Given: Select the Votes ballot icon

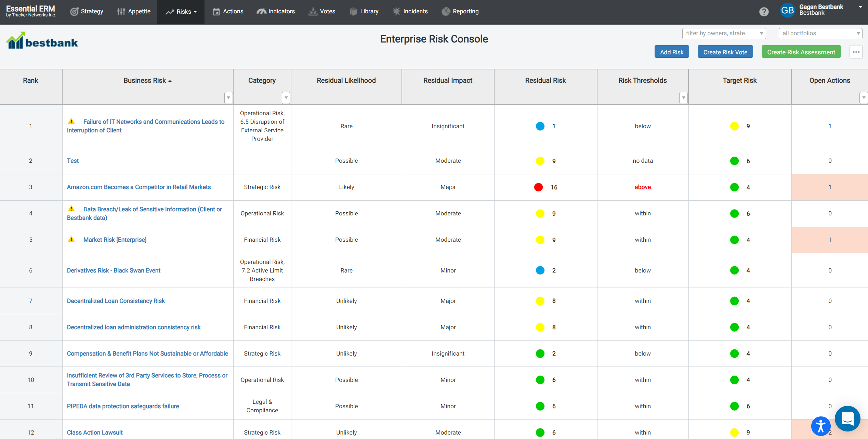Looking at the screenshot, I should [312, 11].
